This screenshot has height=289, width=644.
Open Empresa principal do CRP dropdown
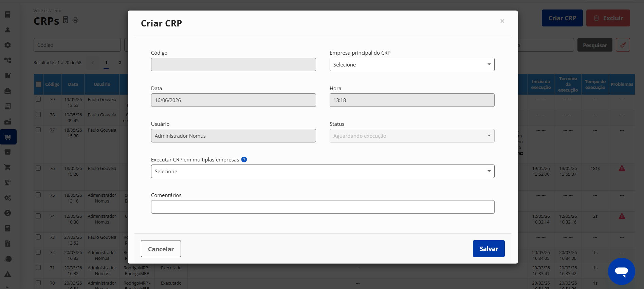tap(412, 64)
